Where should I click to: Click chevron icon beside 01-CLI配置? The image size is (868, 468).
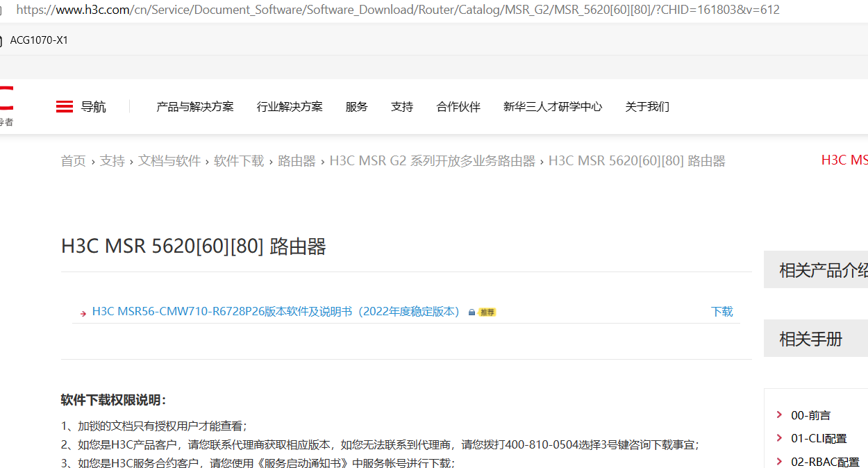[x=779, y=438]
